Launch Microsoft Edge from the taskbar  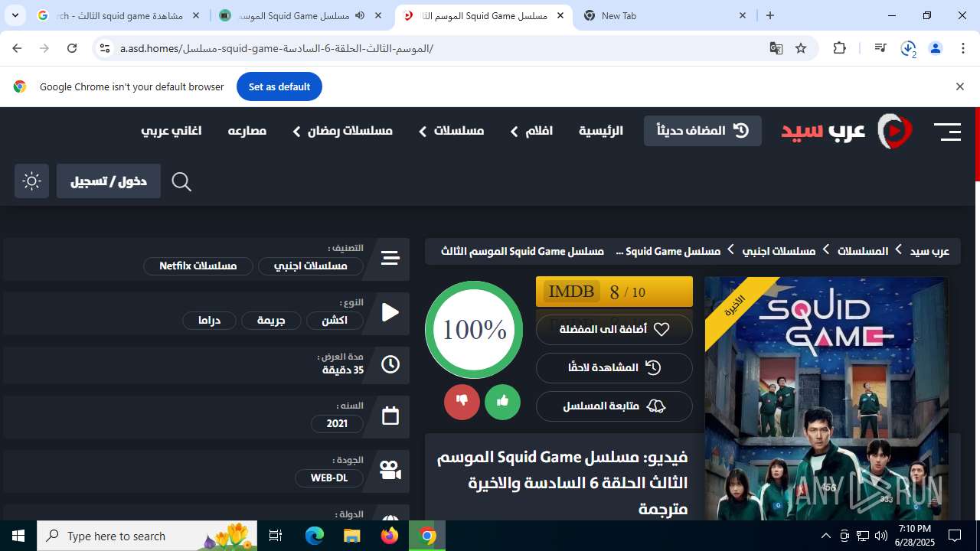coord(315,536)
